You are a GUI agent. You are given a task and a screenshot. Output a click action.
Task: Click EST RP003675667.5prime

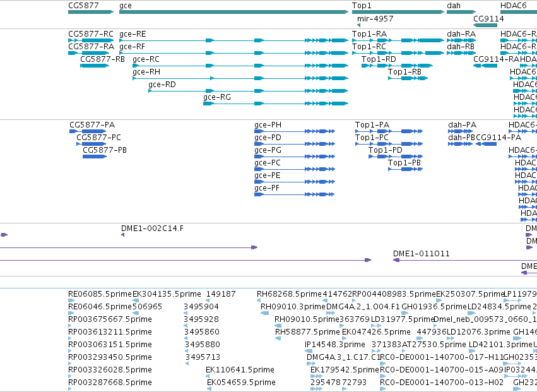(110, 319)
